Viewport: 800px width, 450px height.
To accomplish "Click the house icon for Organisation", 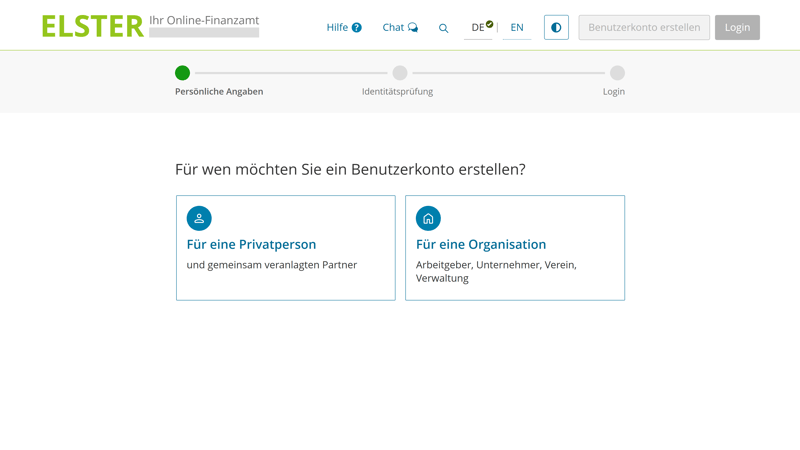I will [x=428, y=218].
